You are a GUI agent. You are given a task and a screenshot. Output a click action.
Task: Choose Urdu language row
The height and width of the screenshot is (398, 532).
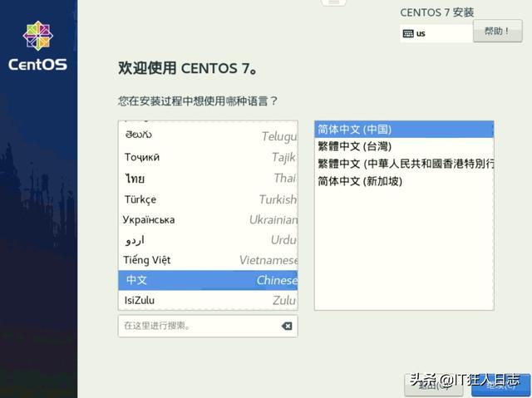(208, 240)
